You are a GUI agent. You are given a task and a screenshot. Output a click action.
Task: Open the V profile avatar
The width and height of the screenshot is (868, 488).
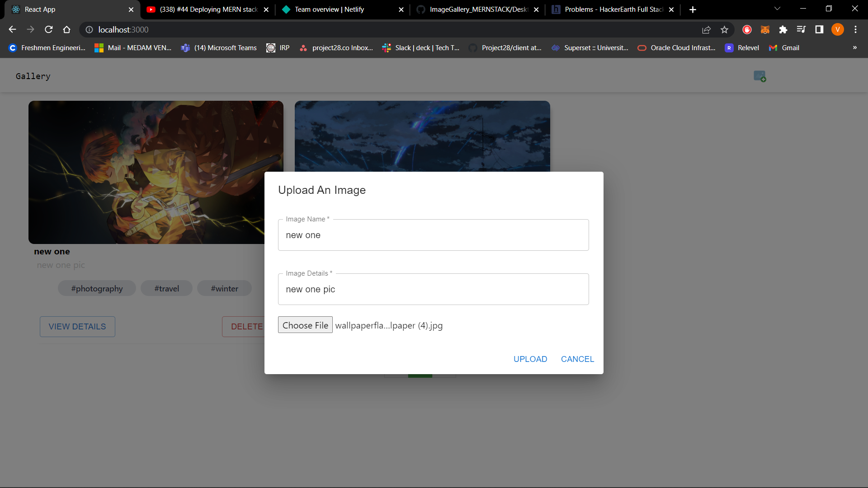tap(837, 29)
